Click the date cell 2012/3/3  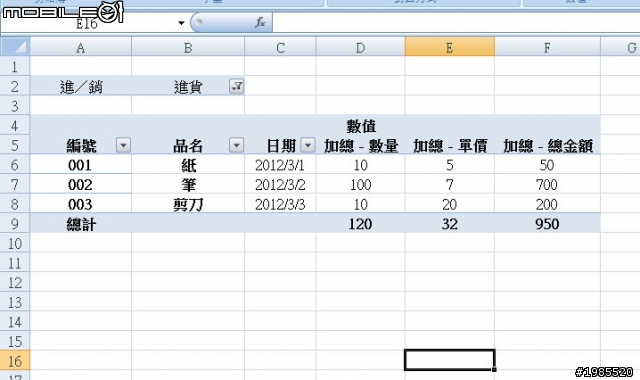click(280, 204)
